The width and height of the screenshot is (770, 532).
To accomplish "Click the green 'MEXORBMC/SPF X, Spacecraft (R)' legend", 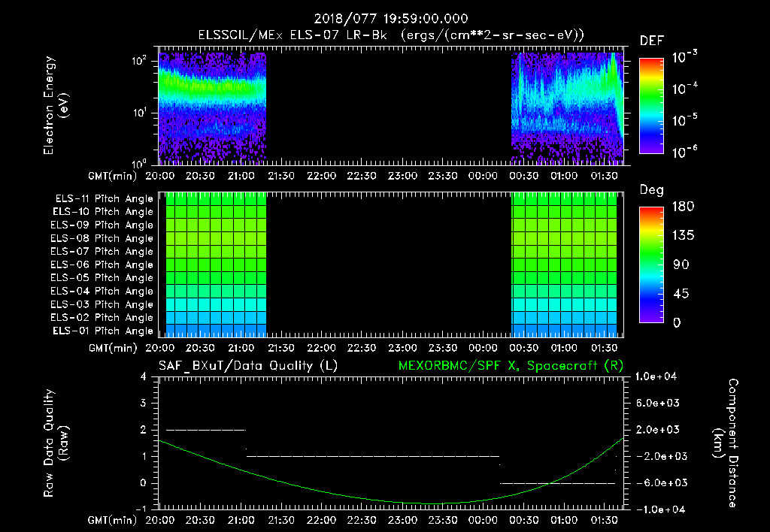I will coord(511,366).
